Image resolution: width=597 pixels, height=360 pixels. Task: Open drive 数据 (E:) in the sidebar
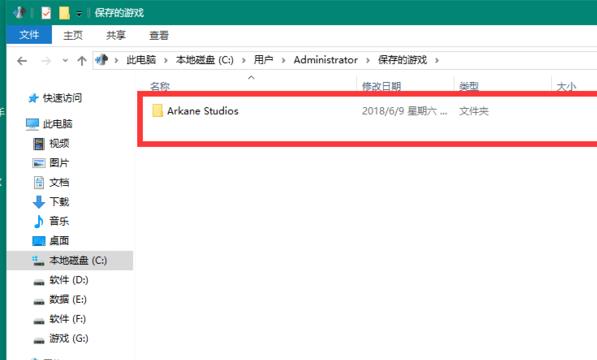click(68, 299)
